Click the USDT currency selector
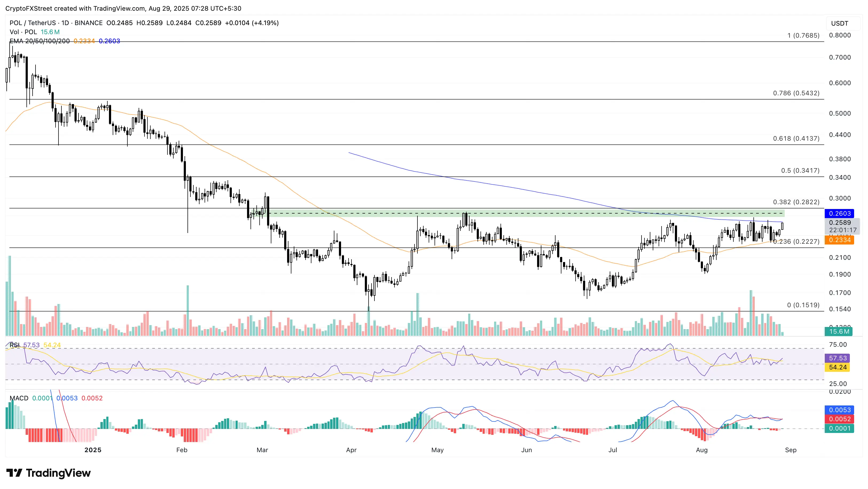 point(839,23)
